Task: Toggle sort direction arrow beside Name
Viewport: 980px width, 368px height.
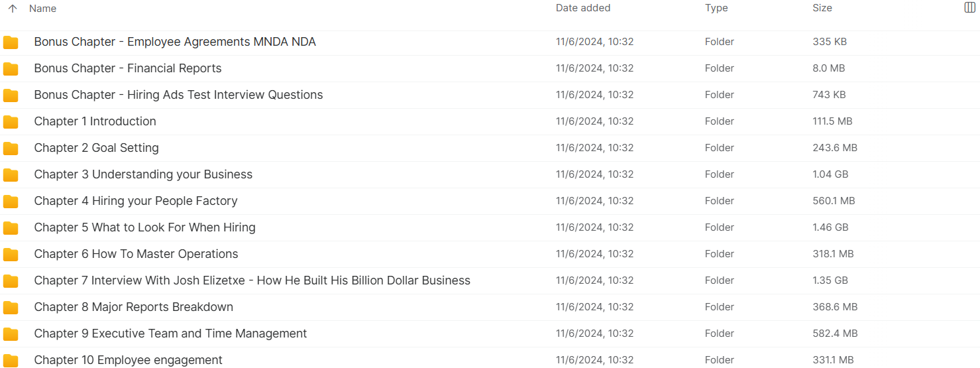Action: click(13, 9)
